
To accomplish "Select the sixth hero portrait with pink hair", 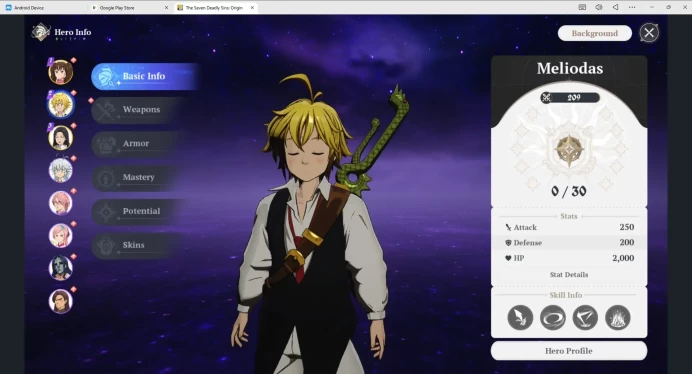I will [x=60, y=235].
